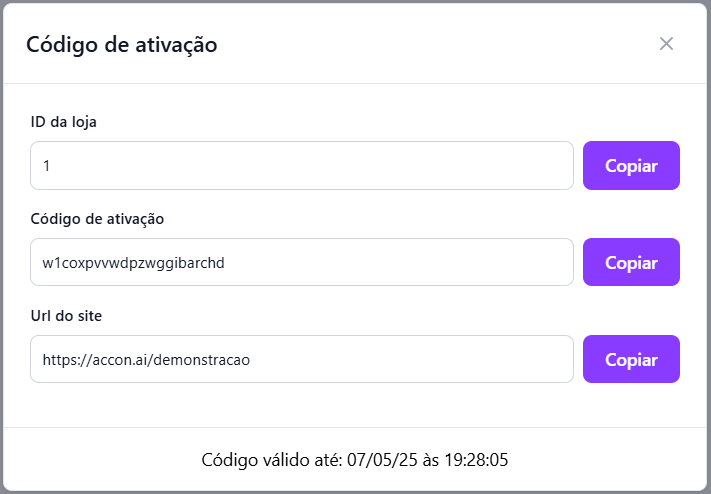Click the https://accon.ai/demonstracao URL text
The image size is (711, 494).
[146, 360]
